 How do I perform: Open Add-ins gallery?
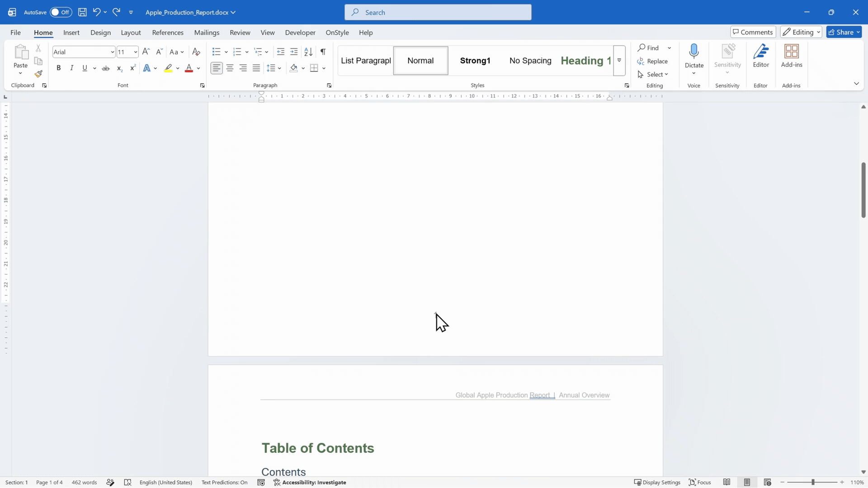[x=792, y=56]
